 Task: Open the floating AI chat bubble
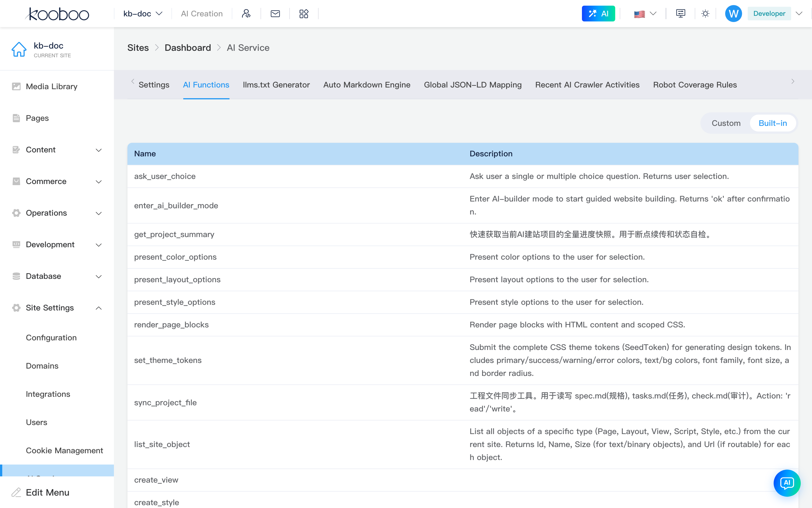tap(787, 483)
